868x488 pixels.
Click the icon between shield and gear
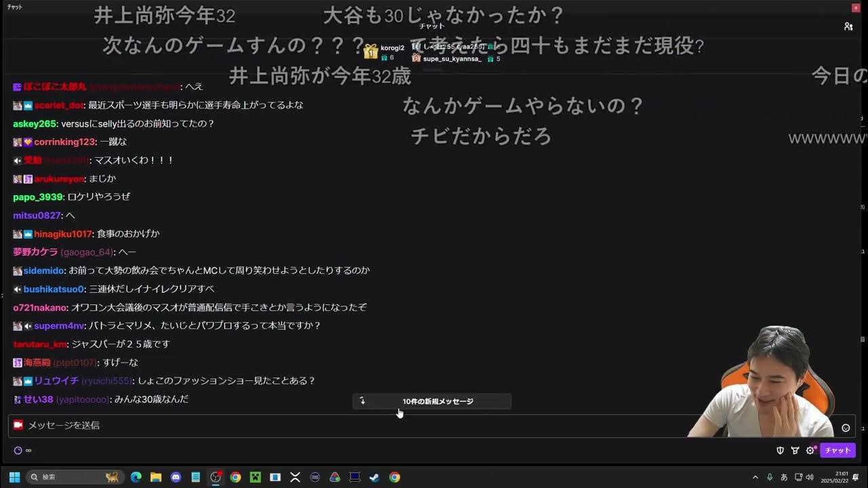795,450
